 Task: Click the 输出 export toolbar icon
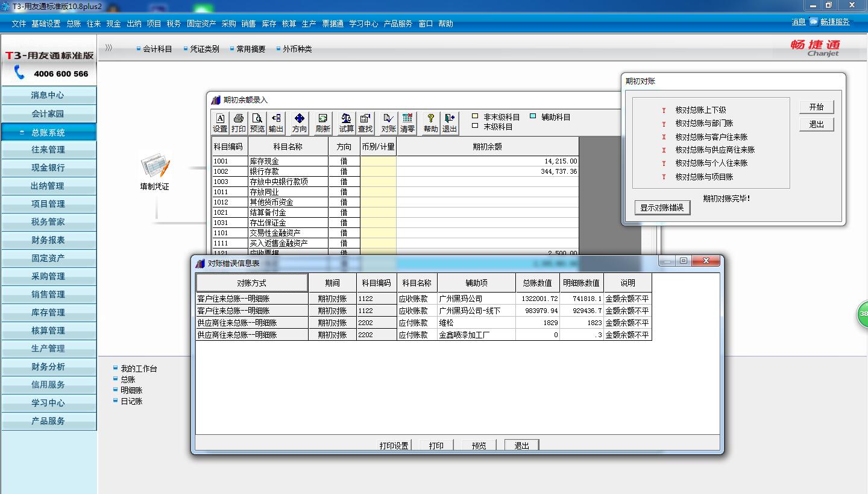[276, 123]
